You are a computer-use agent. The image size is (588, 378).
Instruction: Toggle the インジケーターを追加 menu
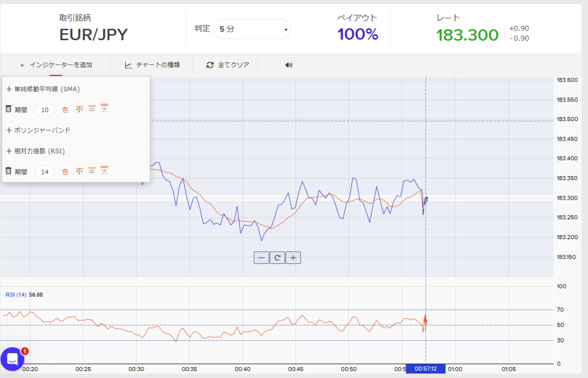[x=56, y=65]
